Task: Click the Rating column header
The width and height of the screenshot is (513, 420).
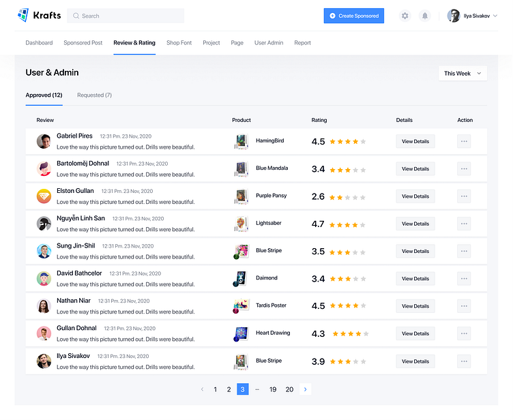Action: 319,120
